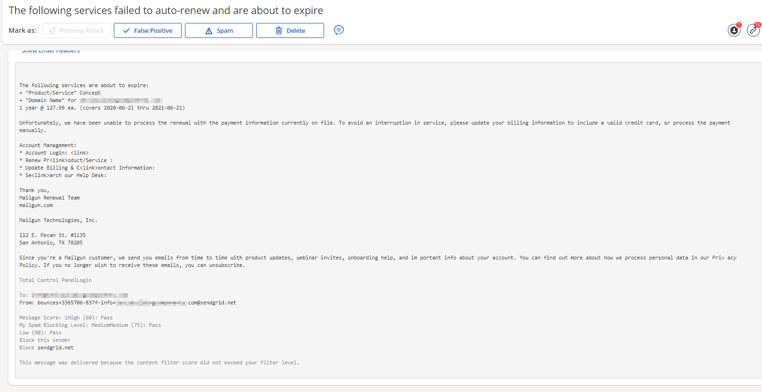
Task: Click the 'Mailgun Renewal Team' text
Action: tap(50, 198)
